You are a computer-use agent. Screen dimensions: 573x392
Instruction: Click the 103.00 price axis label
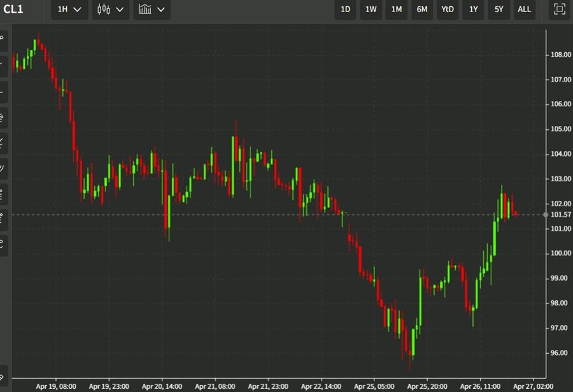[x=560, y=179]
